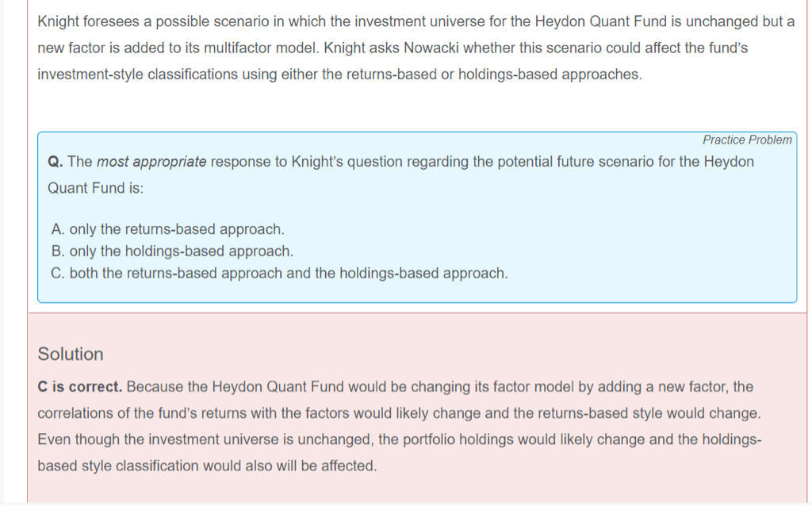Click the Practice Problem label
Viewport: 812px width, 506px height.
[747, 140]
